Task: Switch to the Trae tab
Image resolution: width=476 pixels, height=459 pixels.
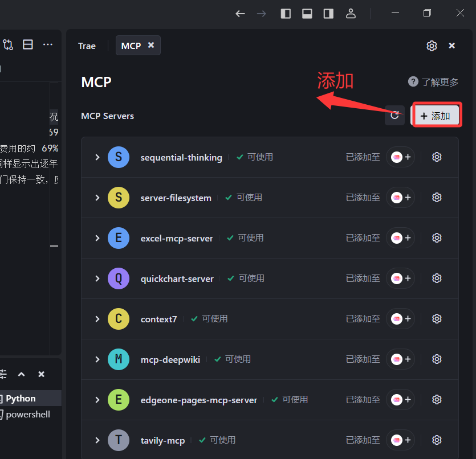Action: pos(87,46)
